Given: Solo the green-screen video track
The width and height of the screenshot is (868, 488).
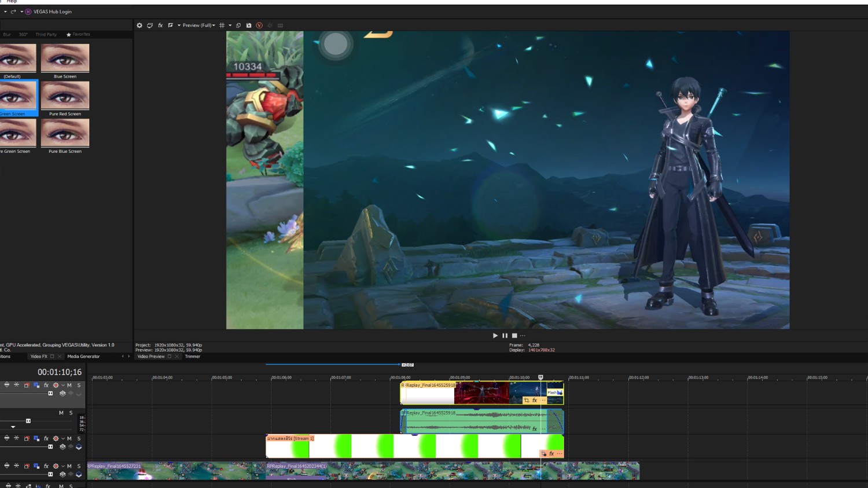Looking at the screenshot, I should (x=79, y=438).
